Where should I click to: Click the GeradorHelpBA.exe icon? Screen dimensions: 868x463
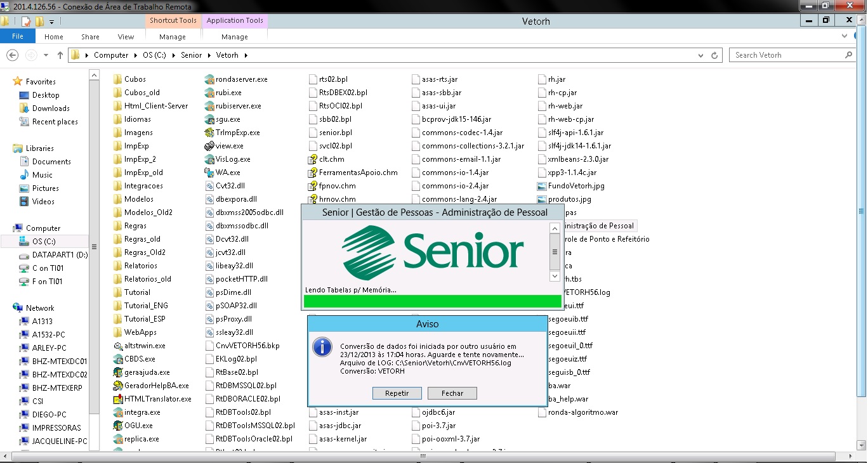pos(118,386)
